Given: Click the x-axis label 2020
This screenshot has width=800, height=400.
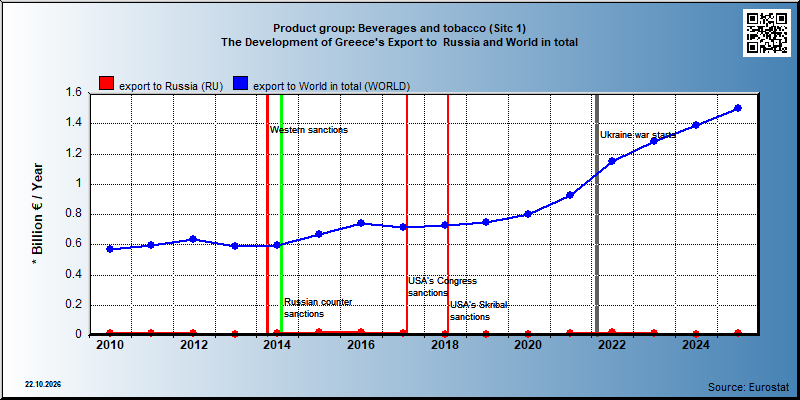Looking at the screenshot, I should pyautogui.click(x=528, y=345).
